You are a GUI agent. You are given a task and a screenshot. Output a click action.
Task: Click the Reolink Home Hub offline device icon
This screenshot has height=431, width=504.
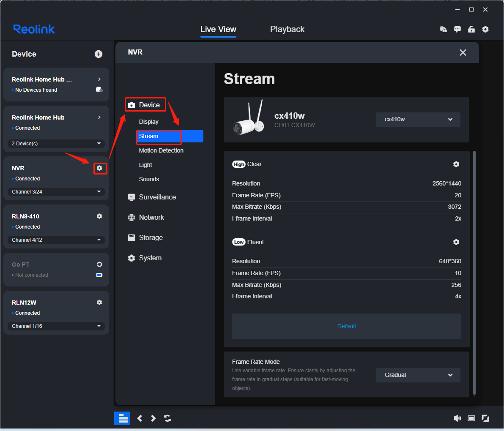click(99, 90)
